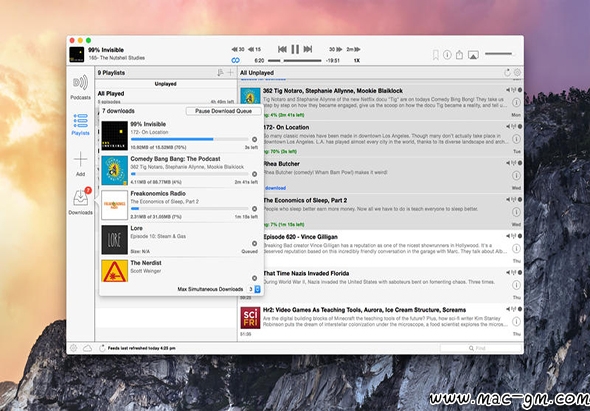Screen dimensions: 590x411
Task: Change the 1X playback speed
Action: pos(357,60)
